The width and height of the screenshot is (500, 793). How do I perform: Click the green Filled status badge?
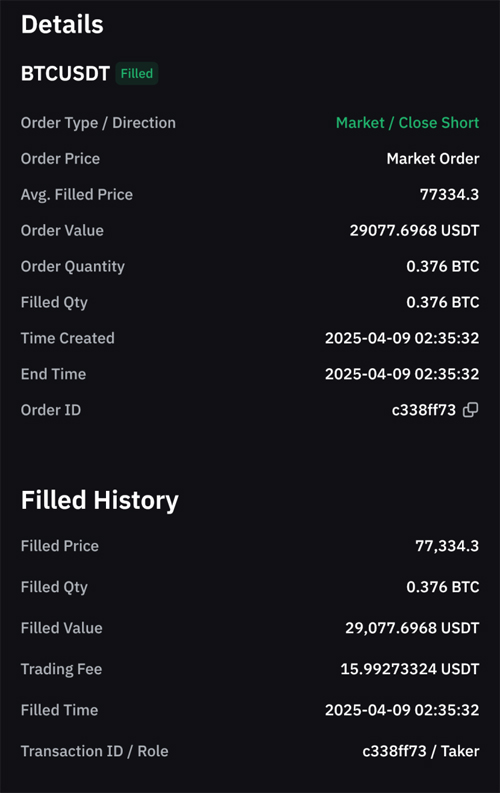pyautogui.click(x=137, y=73)
